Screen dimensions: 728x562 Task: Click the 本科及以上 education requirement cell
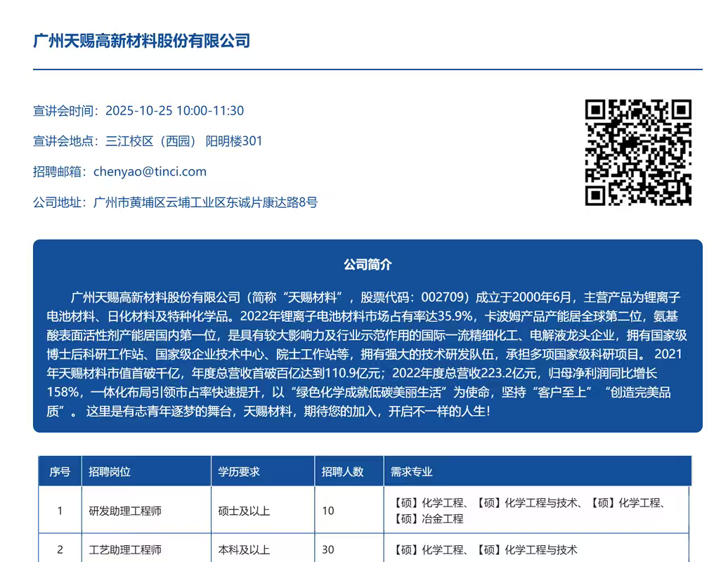point(244,549)
